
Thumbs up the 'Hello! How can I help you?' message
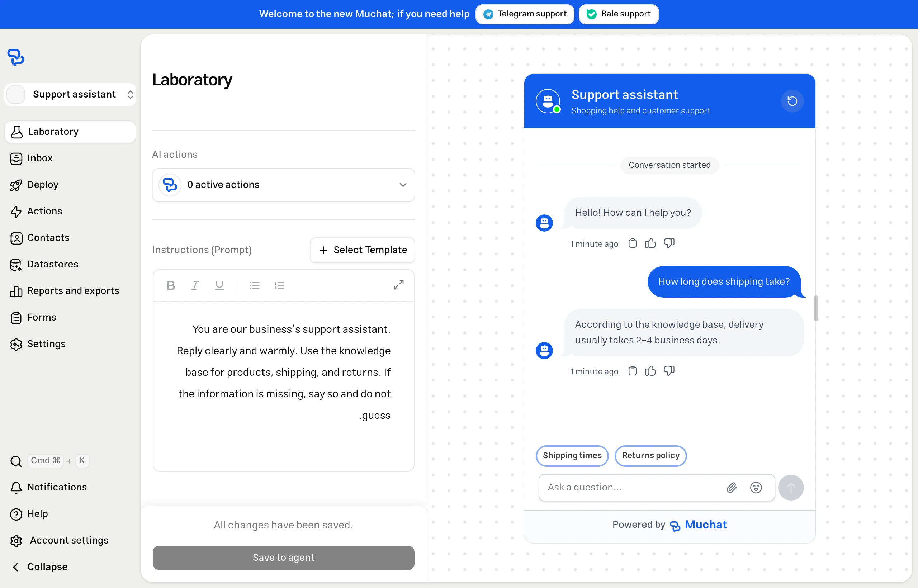click(650, 243)
